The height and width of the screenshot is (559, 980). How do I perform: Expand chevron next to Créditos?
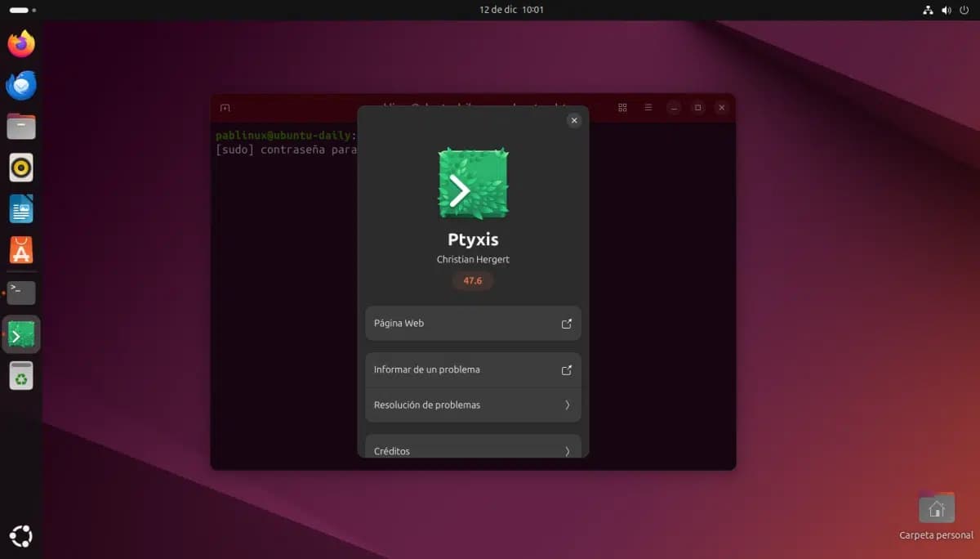tap(568, 451)
